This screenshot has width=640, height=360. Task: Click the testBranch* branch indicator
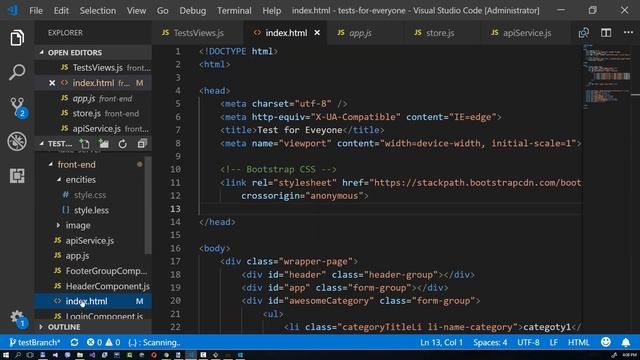click(34, 342)
